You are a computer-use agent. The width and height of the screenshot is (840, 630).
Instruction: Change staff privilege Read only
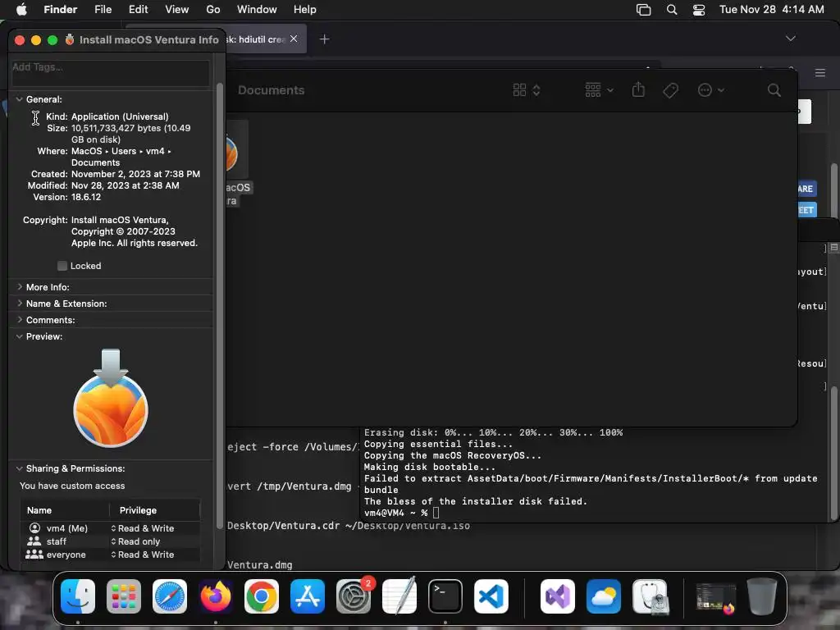135,541
